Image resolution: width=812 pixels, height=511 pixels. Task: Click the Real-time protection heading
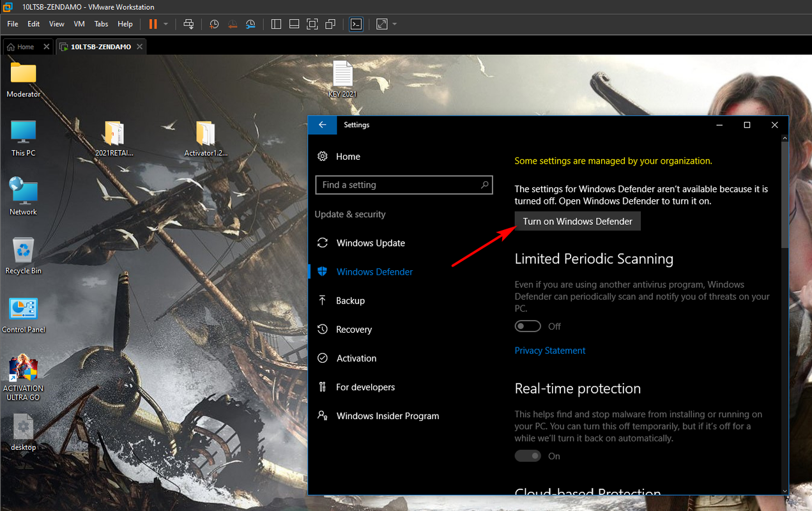tap(578, 388)
